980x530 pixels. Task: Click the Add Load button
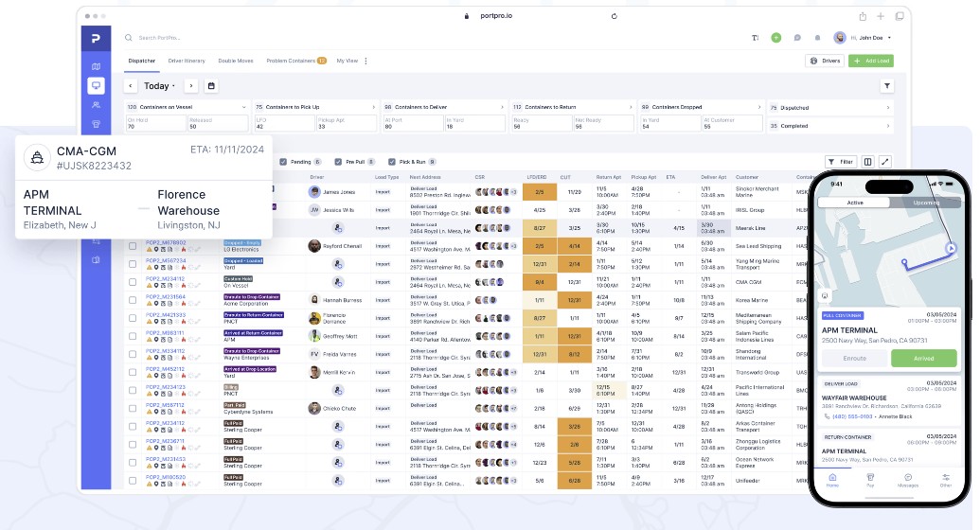(x=870, y=61)
